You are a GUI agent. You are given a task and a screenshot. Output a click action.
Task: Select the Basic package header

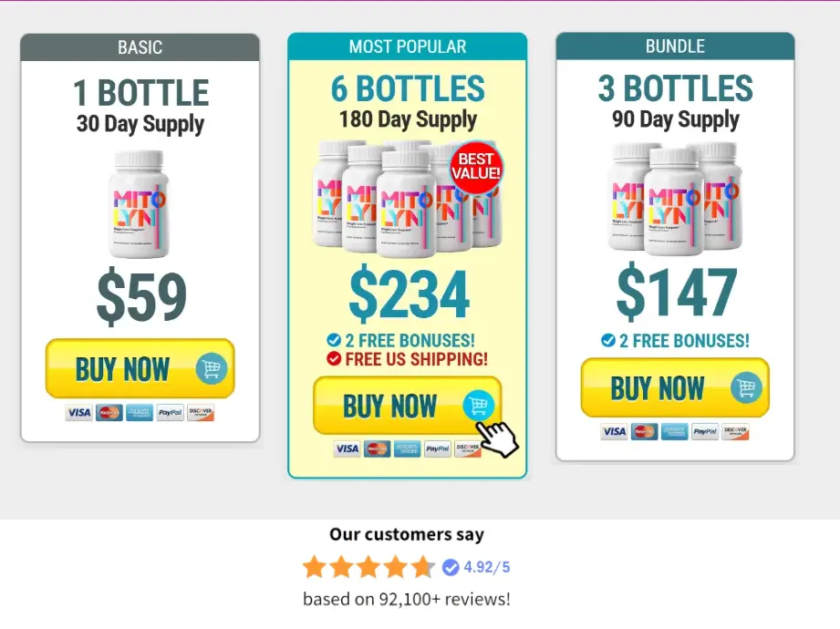click(140, 47)
